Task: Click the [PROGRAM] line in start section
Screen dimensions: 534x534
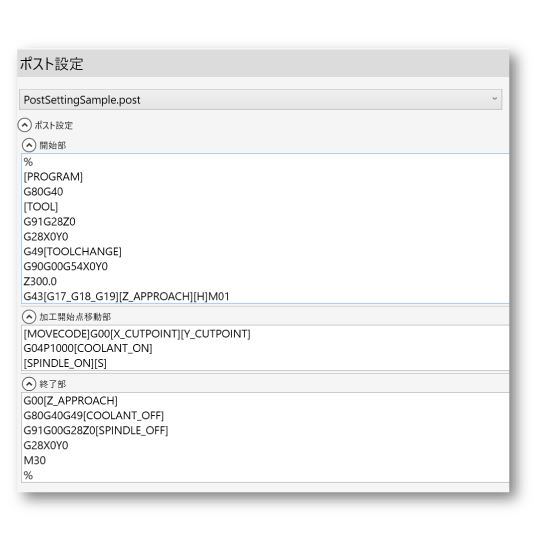Action: coord(53,177)
